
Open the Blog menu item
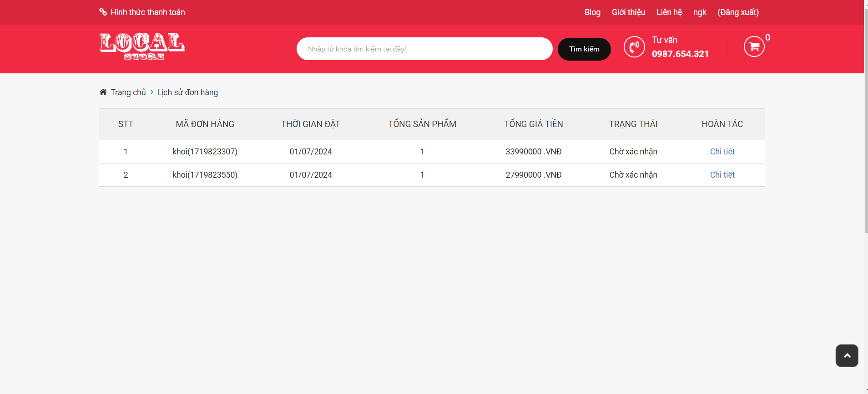[592, 12]
